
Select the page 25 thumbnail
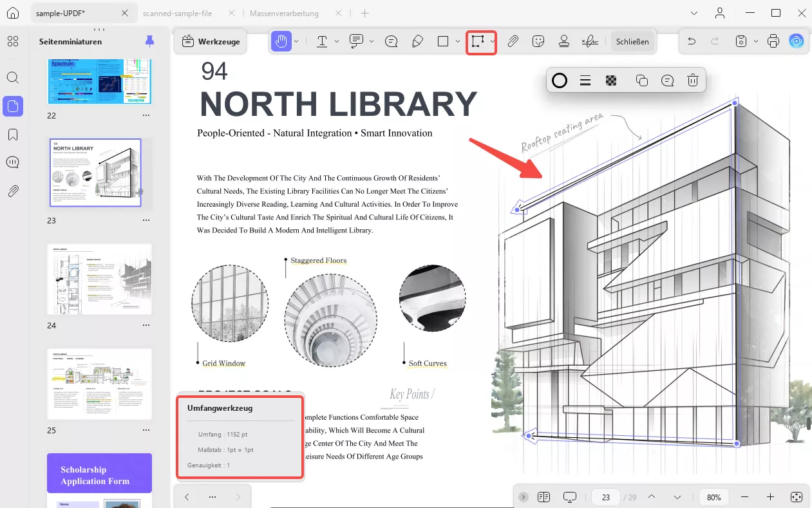[x=100, y=384]
